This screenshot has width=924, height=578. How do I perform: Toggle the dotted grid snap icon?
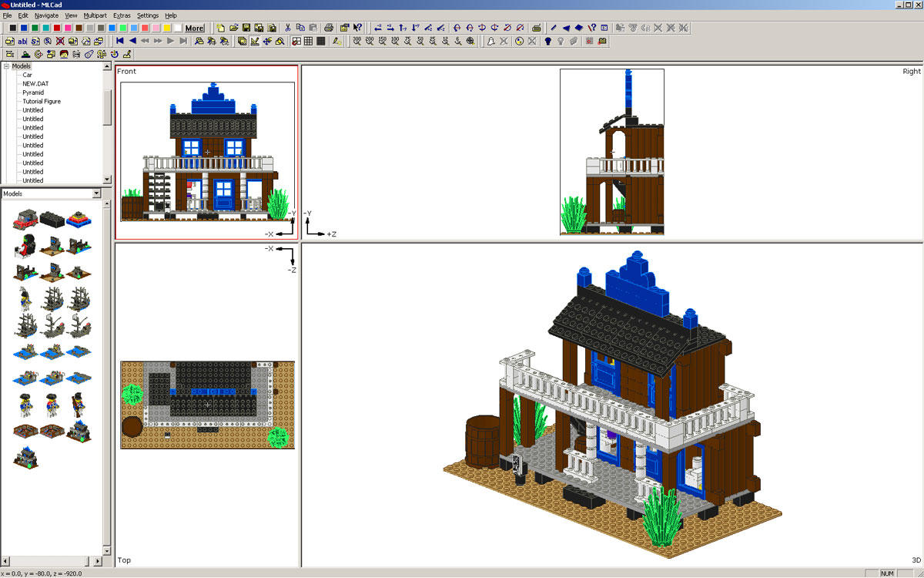tap(590, 41)
